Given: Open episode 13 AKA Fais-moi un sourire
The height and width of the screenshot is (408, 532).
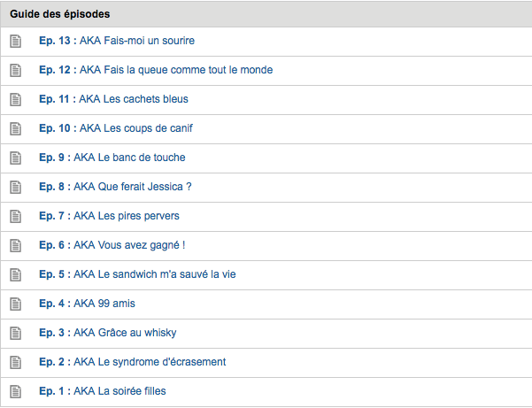Looking at the screenshot, I should coord(117,41).
